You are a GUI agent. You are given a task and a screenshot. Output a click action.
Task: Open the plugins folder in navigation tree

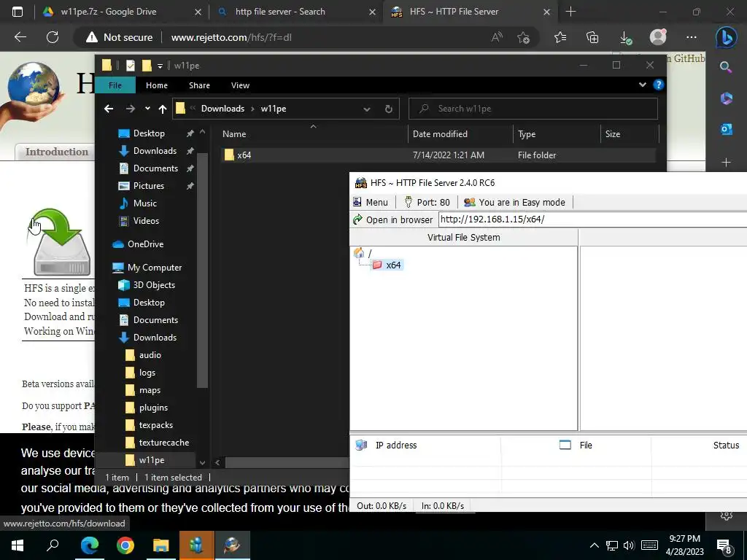(x=153, y=408)
